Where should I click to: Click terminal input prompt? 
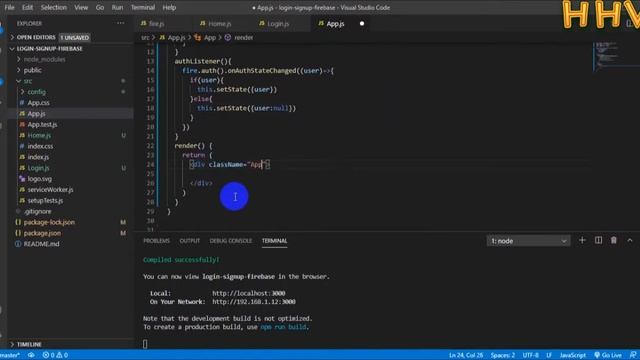point(145,344)
